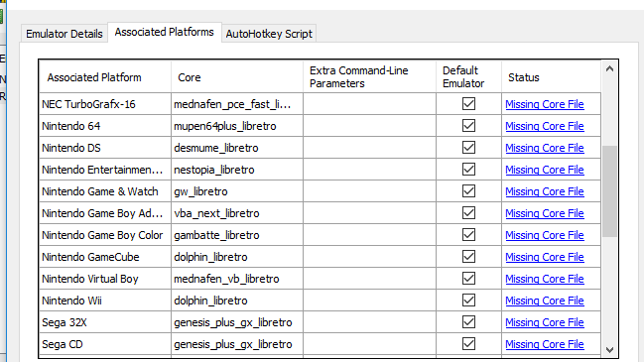Click the Extra Command-Line Parameters column header

point(370,76)
